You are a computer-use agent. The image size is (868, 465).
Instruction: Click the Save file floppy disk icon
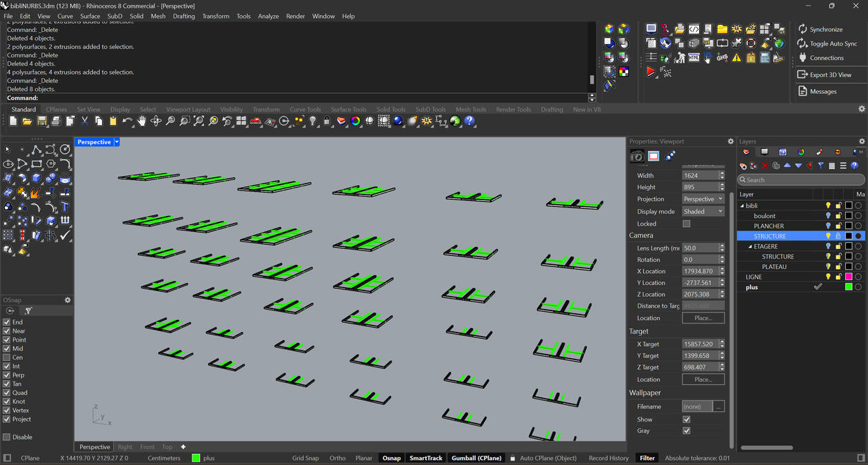tap(41, 121)
